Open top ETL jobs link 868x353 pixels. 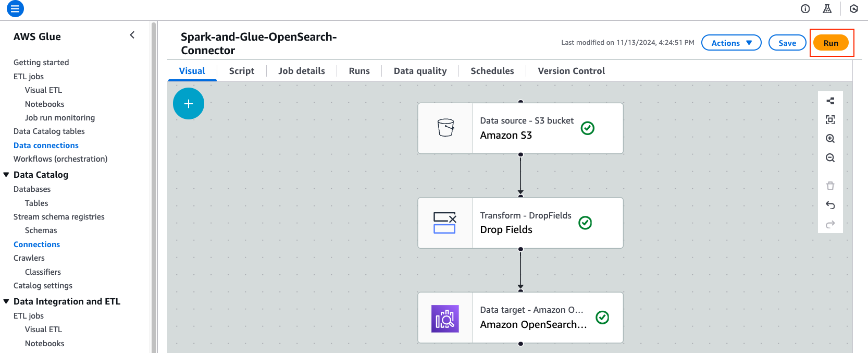click(x=29, y=77)
